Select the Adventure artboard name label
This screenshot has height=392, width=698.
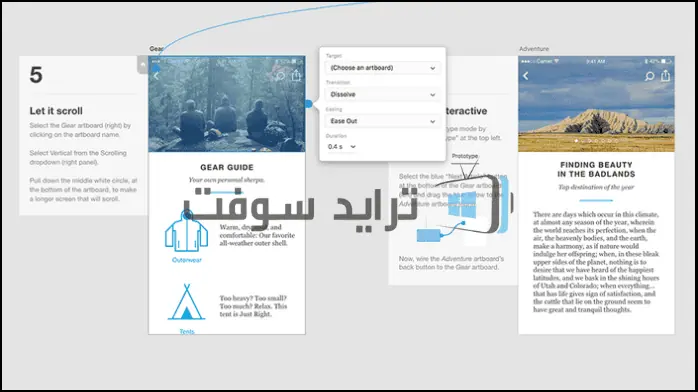pos(534,48)
